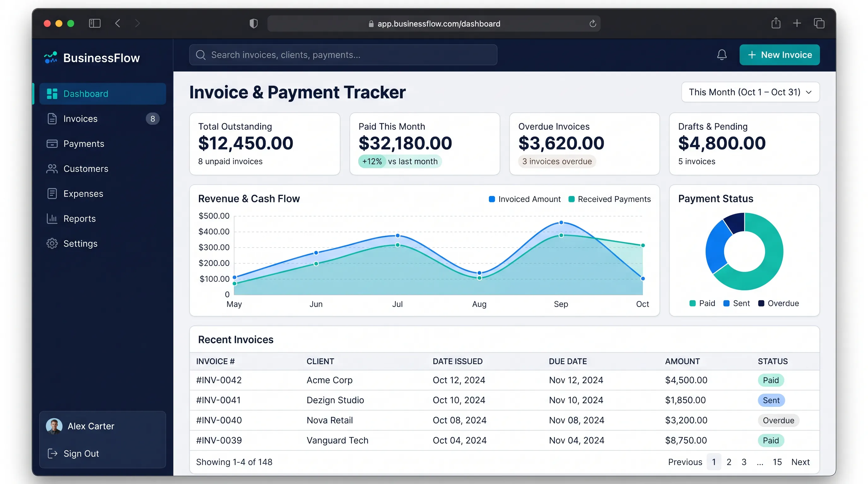The image size is (868, 484).
Task: Open Dashboard in the sidebar
Action: (103, 94)
